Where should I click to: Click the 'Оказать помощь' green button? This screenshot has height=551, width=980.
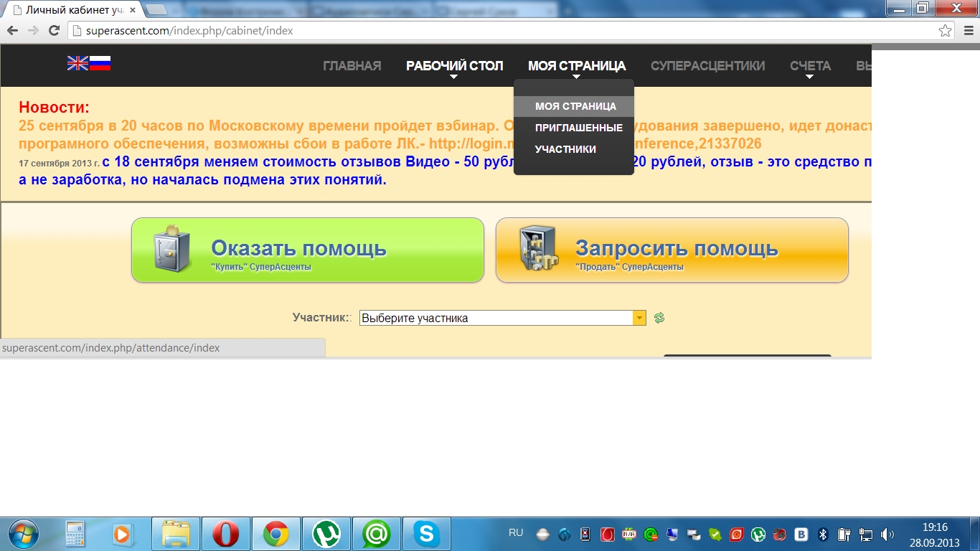point(308,250)
